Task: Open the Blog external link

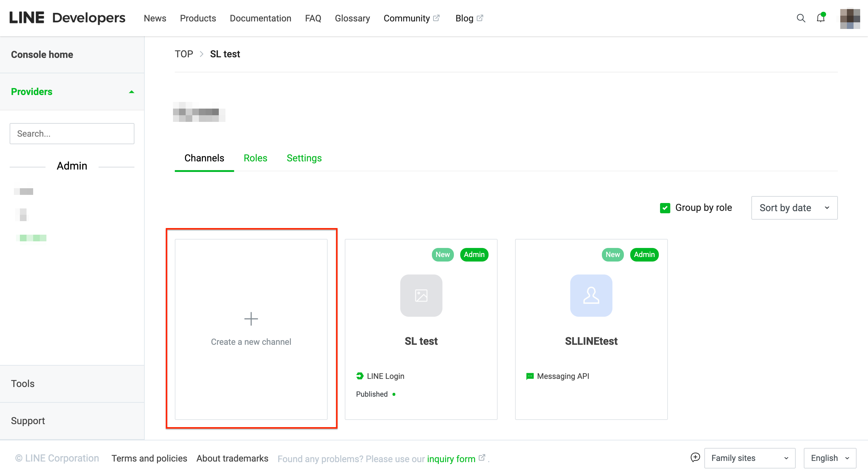Action: point(469,18)
